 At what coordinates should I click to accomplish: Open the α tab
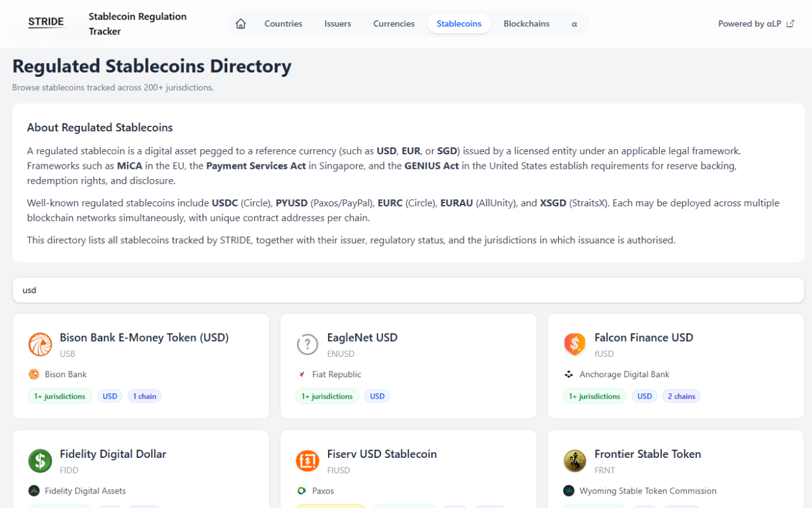tap(574, 23)
